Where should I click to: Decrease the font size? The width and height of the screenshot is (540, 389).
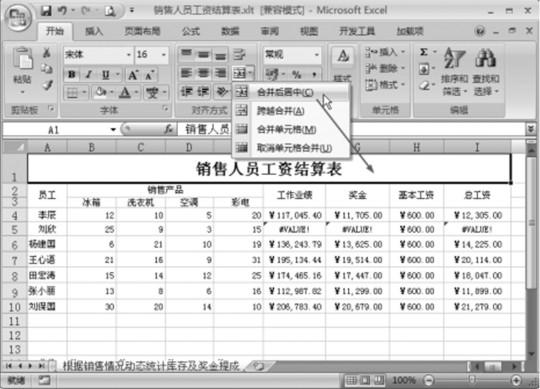point(149,75)
